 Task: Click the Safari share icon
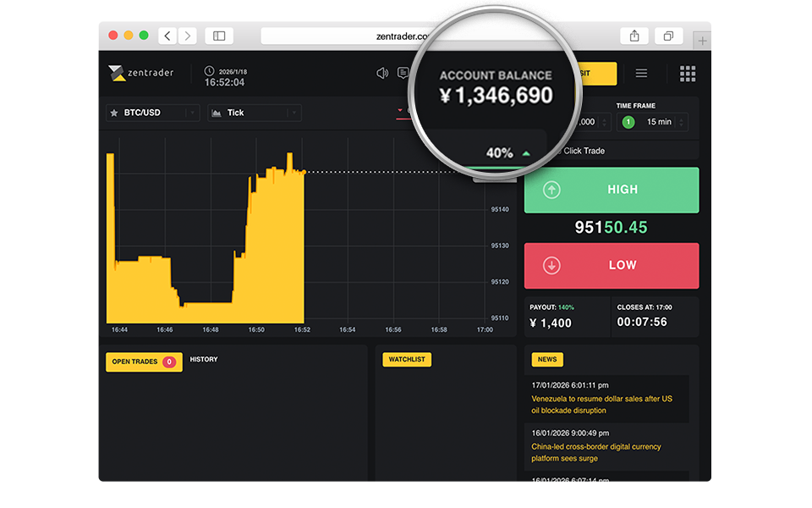point(634,36)
